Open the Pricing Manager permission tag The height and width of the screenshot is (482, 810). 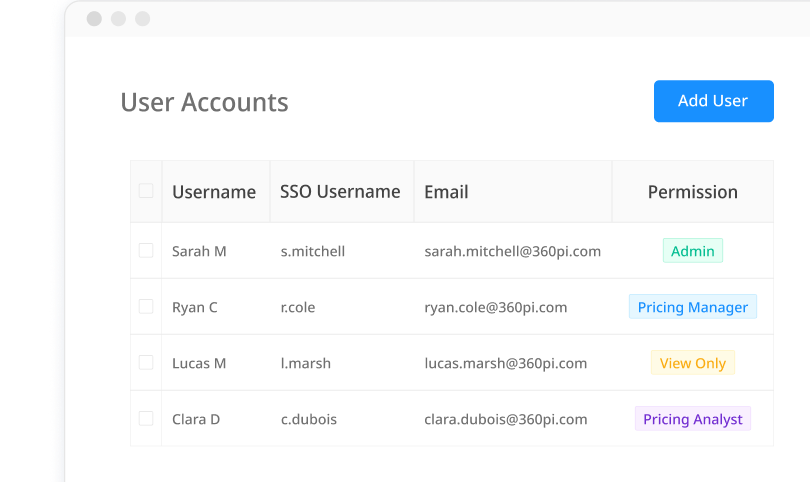point(692,307)
